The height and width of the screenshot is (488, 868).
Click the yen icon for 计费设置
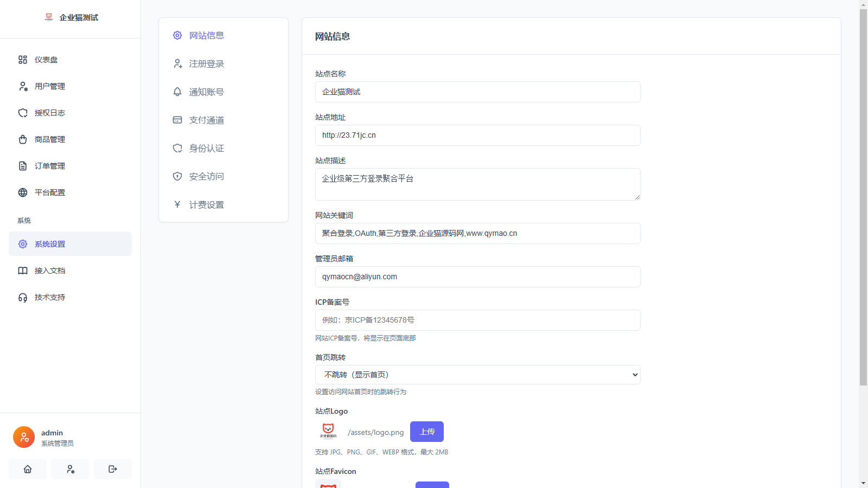click(177, 204)
